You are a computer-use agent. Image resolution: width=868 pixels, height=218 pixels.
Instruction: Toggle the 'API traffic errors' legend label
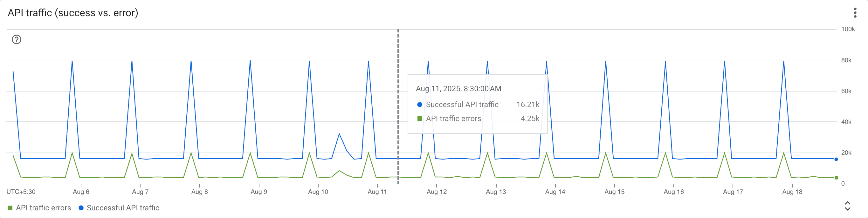tap(44, 208)
